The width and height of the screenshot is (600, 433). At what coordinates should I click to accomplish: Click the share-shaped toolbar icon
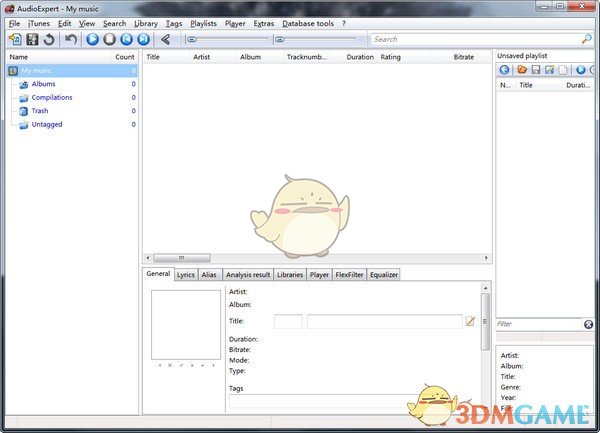pyautogui.click(x=165, y=39)
